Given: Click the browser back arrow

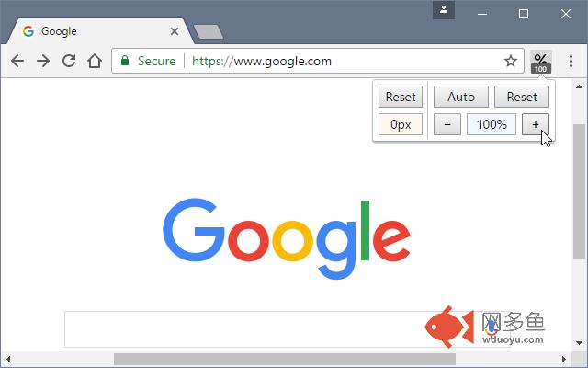Looking at the screenshot, I should click(17, 61).
